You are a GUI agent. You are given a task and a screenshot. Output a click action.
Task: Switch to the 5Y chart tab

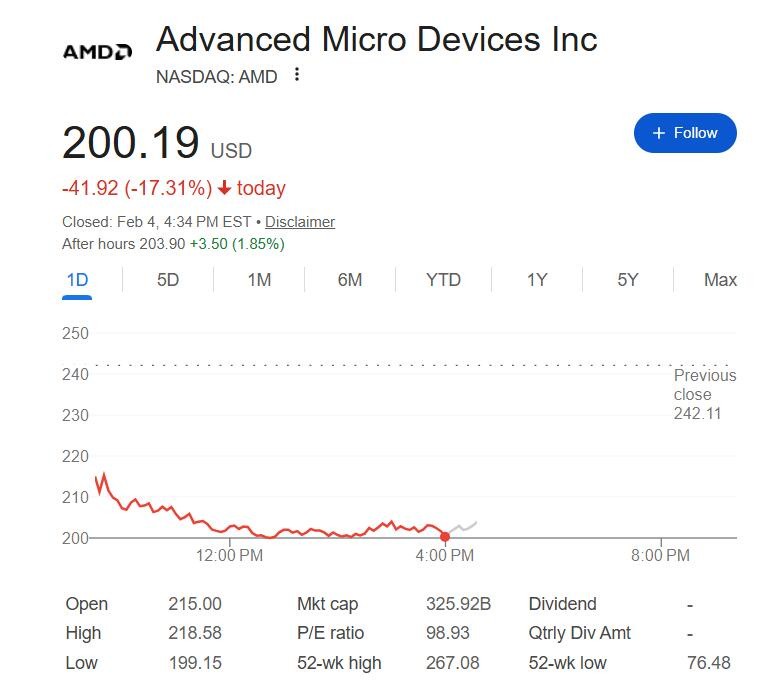tap(628, 280)
